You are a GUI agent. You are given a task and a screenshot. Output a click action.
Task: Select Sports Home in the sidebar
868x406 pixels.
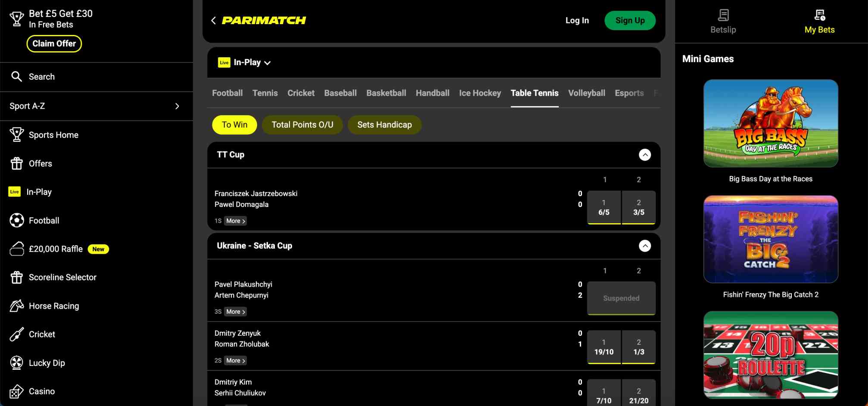click(x=53, y=134)
